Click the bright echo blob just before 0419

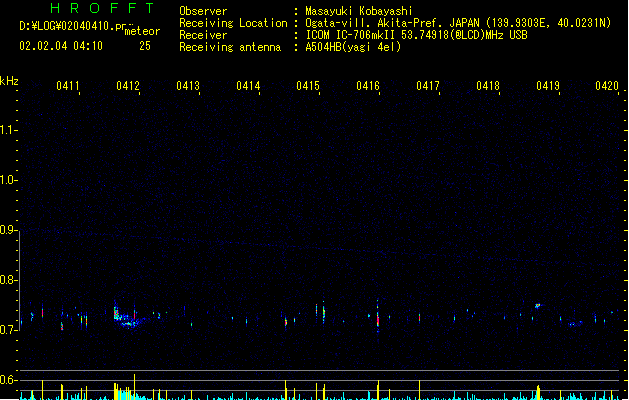tap(538, 306)
